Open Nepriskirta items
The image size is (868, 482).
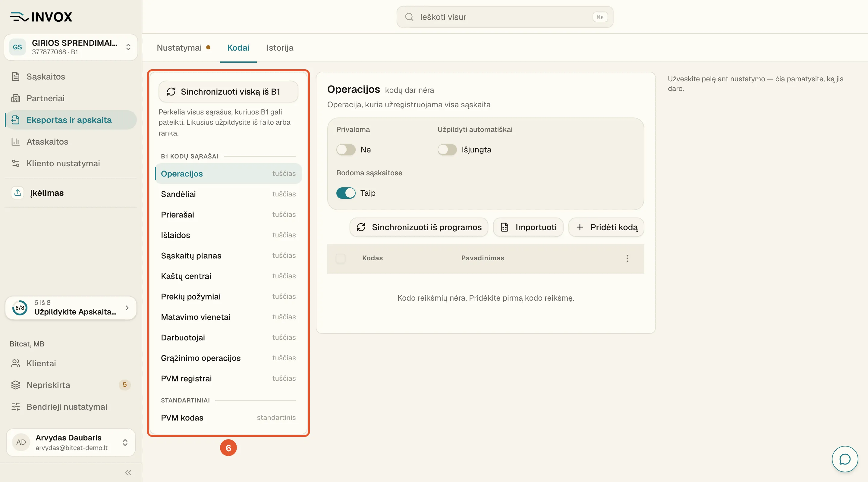point(71,385)
